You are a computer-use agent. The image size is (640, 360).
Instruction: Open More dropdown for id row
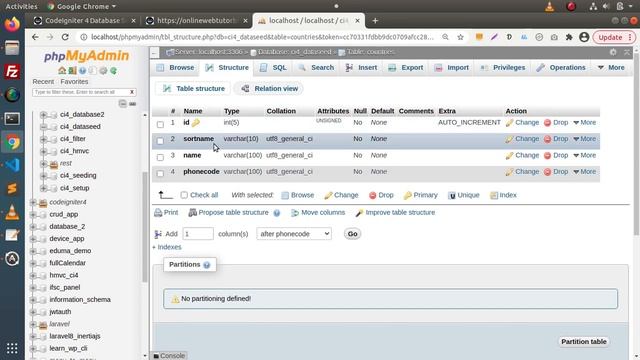584,122
